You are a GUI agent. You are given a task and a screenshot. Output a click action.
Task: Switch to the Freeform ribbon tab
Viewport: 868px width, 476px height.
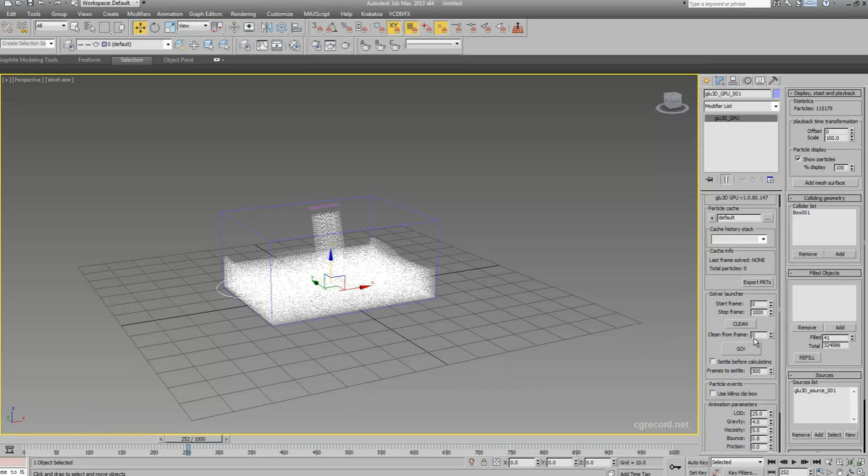pyautogui.click(x=89, y=60)
